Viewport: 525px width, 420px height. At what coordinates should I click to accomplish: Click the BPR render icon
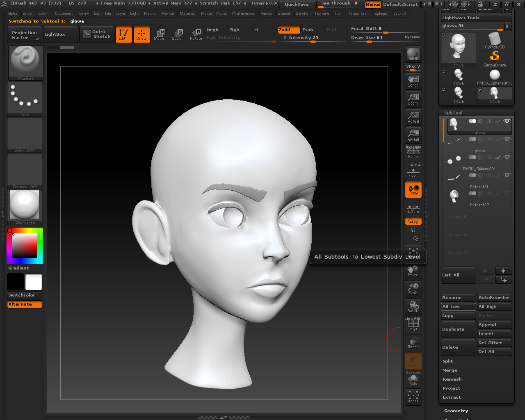click(x=413, y=54)
